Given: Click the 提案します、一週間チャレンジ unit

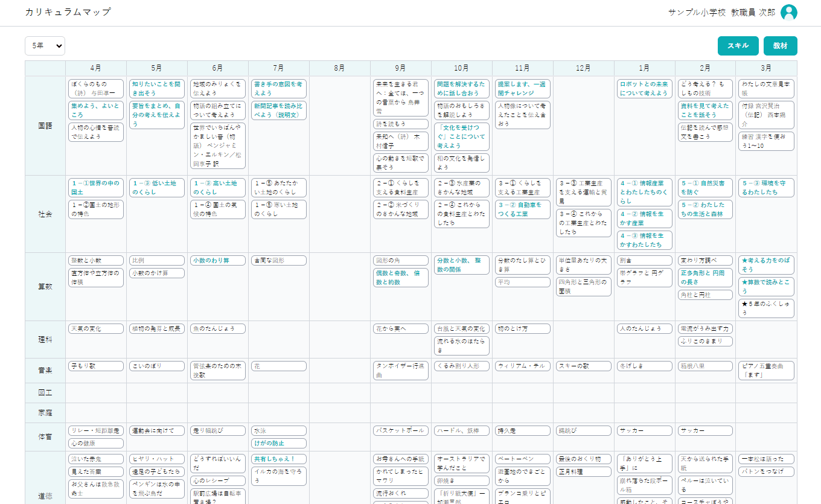Looking at the screenshot, I should (x=522, y=89).
